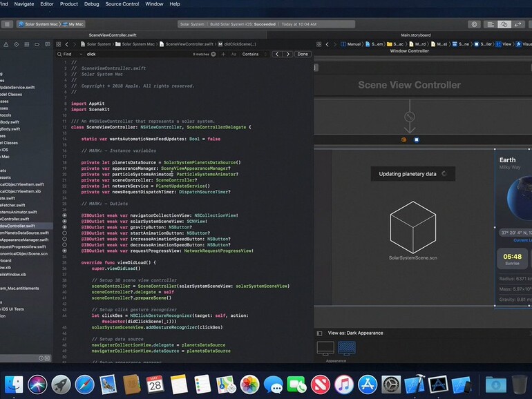Open the library button in the toolbar
Image resolution: width=532 pixels, height=399 pixels.
click(x=475, y=24)
